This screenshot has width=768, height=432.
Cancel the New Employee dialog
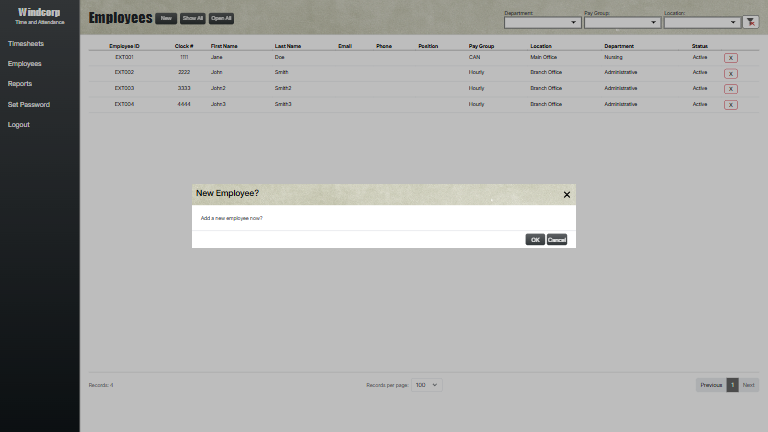pyautogui.click(x=556, y=240)
